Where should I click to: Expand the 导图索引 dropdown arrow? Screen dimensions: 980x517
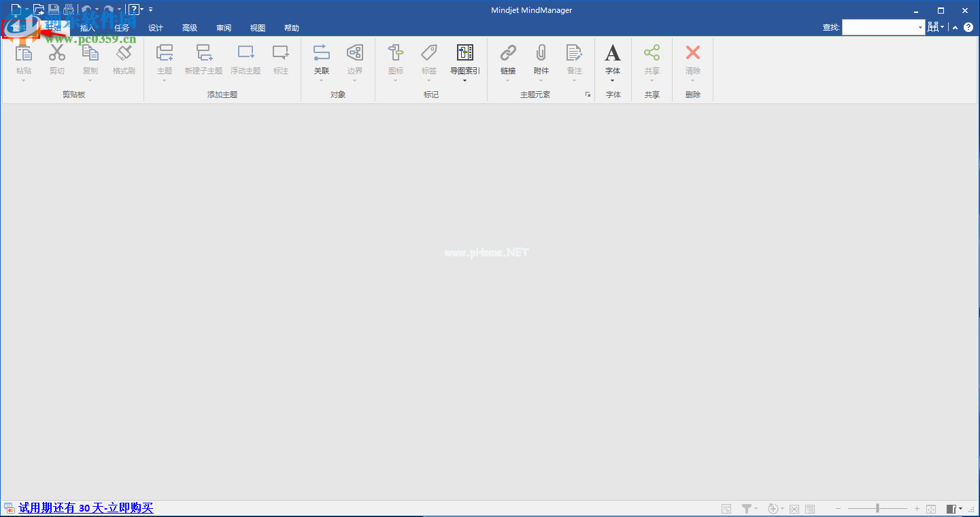465,81
